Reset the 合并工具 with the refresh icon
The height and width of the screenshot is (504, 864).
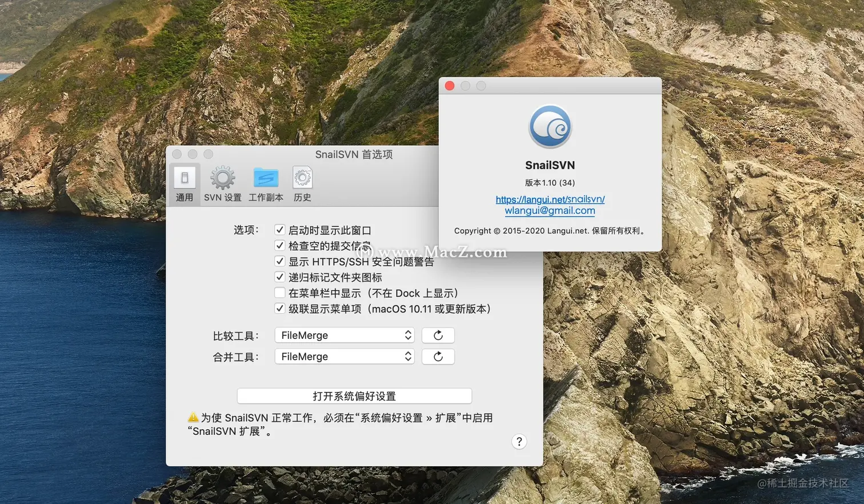pos(438,357)
